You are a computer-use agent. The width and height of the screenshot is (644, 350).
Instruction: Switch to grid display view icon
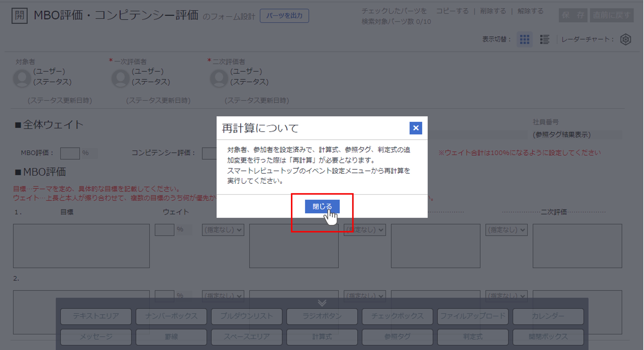point(524,39)
